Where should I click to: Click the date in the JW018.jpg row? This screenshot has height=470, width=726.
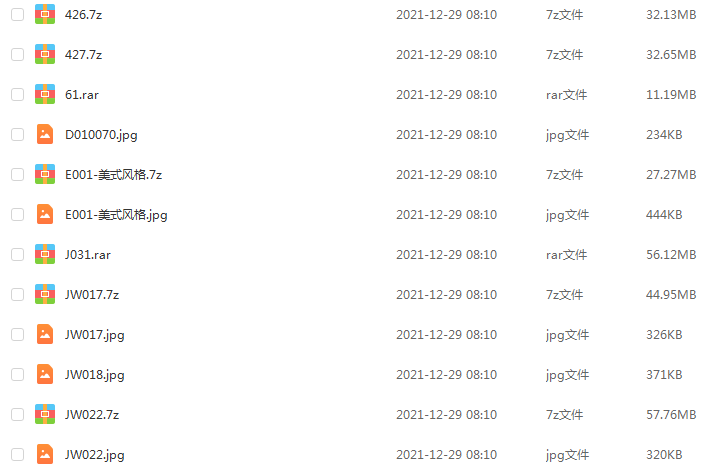[x=446, y=375]
